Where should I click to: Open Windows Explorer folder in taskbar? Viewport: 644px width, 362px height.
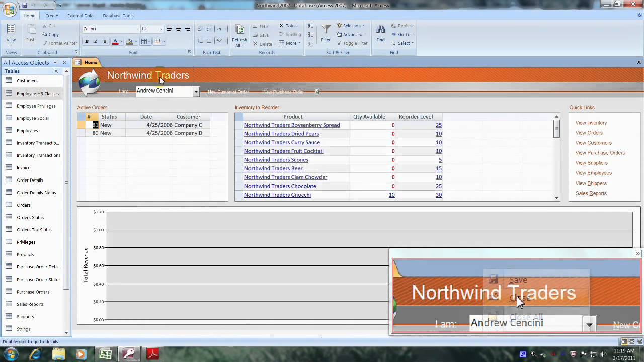(58, 354)
